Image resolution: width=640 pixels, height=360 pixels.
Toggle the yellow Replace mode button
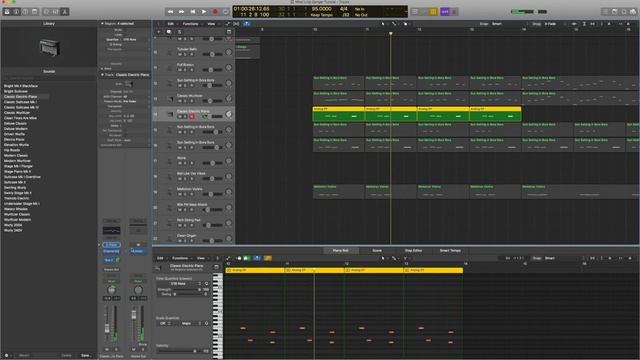point(433,12)
